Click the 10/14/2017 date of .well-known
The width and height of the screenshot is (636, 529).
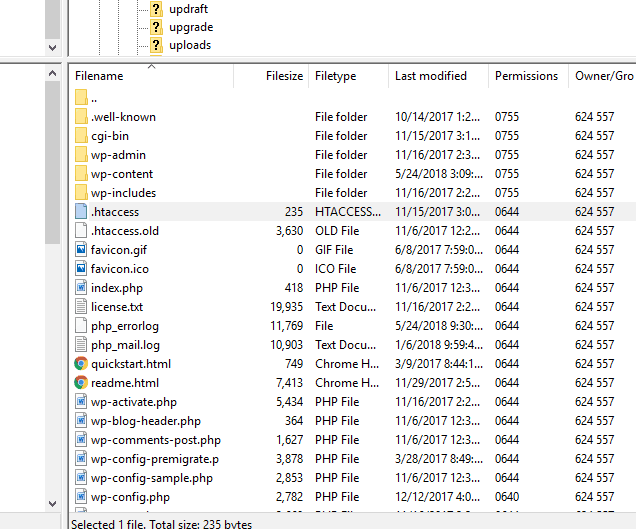click(x=437, y=117)
